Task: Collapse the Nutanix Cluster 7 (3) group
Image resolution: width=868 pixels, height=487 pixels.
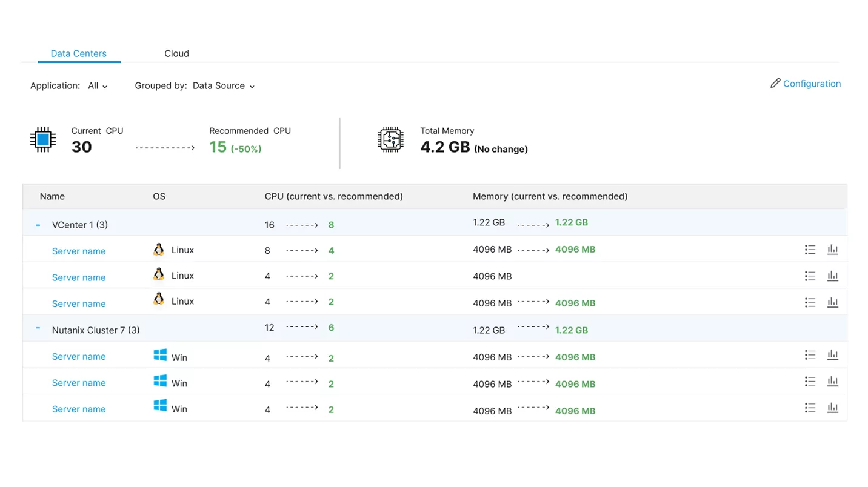Action: (x=38, y=328)
